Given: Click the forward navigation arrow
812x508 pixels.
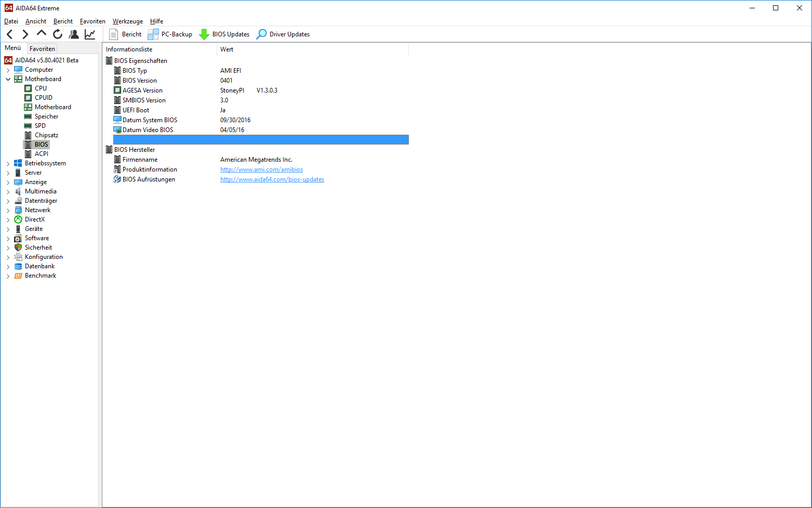Looking at the screenshot, I should click(25, 34).
